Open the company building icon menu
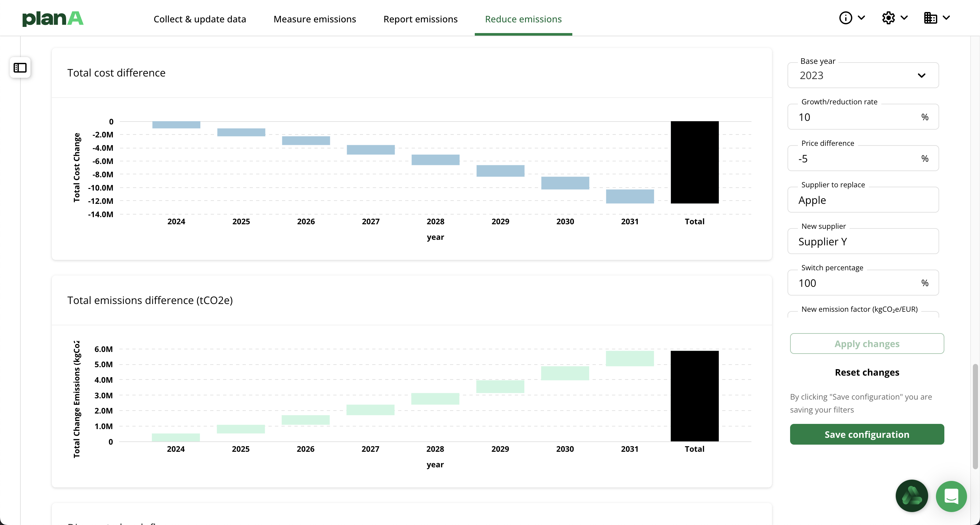 point(930,18)
